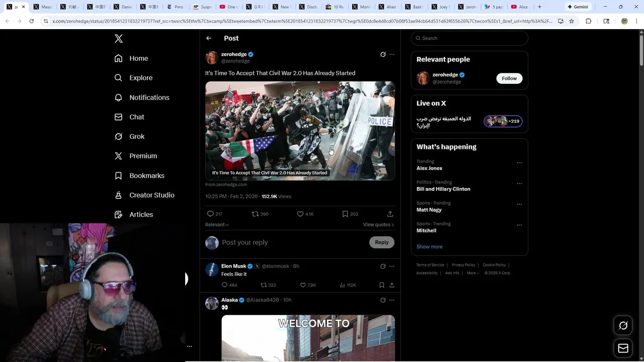Screen dimensions: 644x362
Task: Click the Articles icon in sidebar
Action: click(118, 215)
